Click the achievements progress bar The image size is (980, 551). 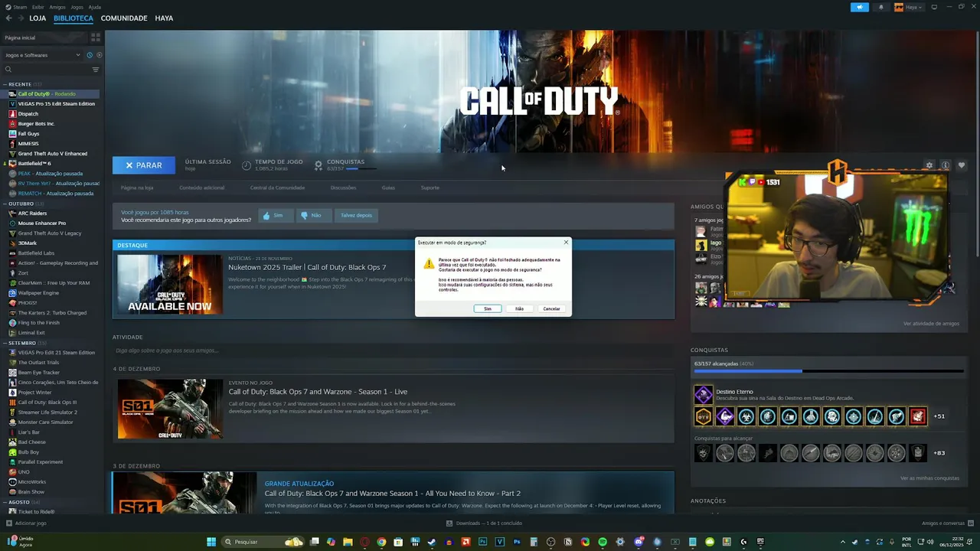point(829,371)
